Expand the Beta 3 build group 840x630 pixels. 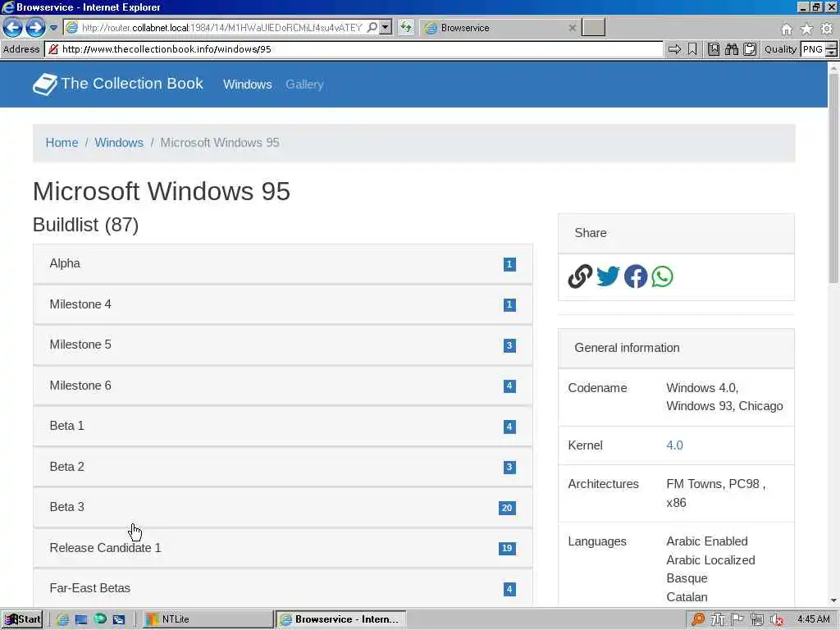coord(283,507)
